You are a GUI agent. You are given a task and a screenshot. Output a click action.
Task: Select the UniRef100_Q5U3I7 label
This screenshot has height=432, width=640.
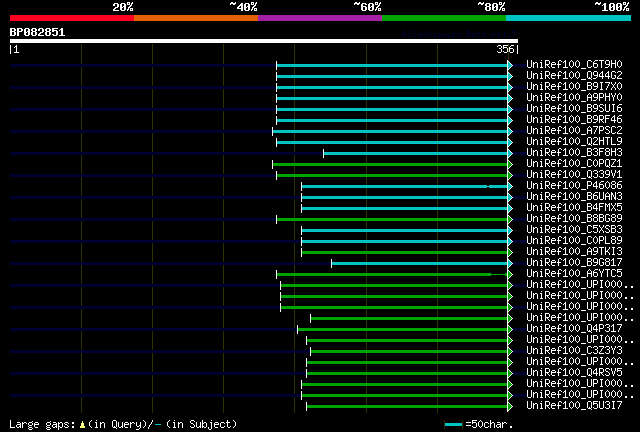[x=574, y=406]
